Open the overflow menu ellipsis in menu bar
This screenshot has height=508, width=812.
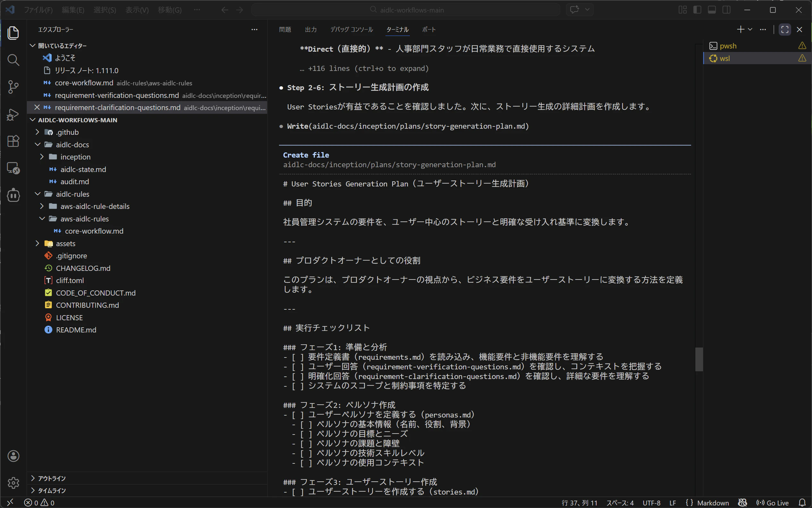(x=197, y=10)
